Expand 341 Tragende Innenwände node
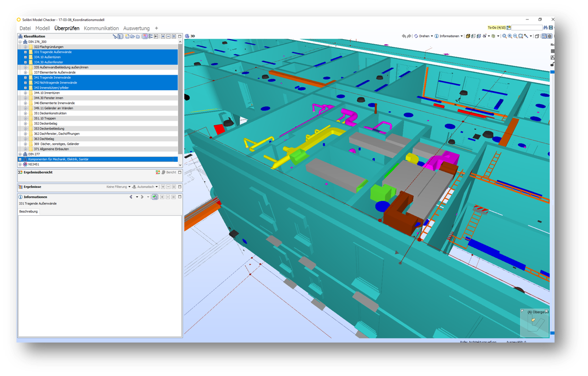The height and width of the screenshot is (376, 588). point(26,78)
